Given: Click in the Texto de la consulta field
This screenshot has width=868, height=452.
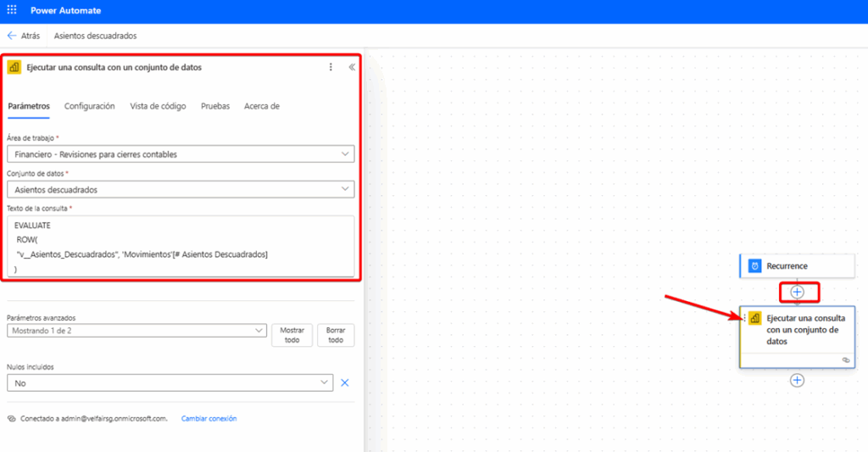Looking at the screenshot, I should [180, 245].
